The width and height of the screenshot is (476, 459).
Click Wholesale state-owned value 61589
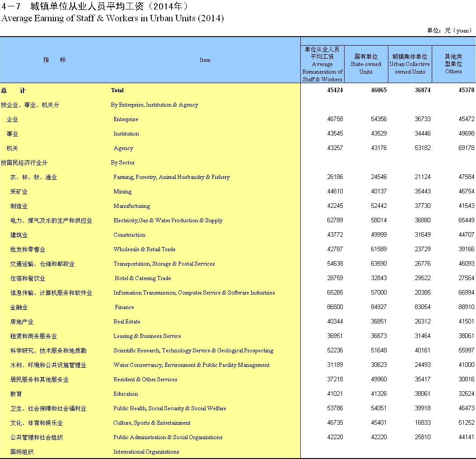pos(378,249)
